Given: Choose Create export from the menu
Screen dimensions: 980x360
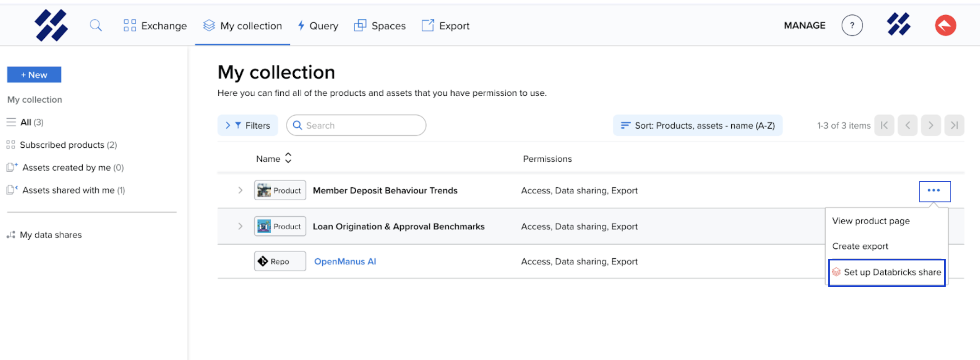Looking at the screenshot, I should (x=860, y=246).
